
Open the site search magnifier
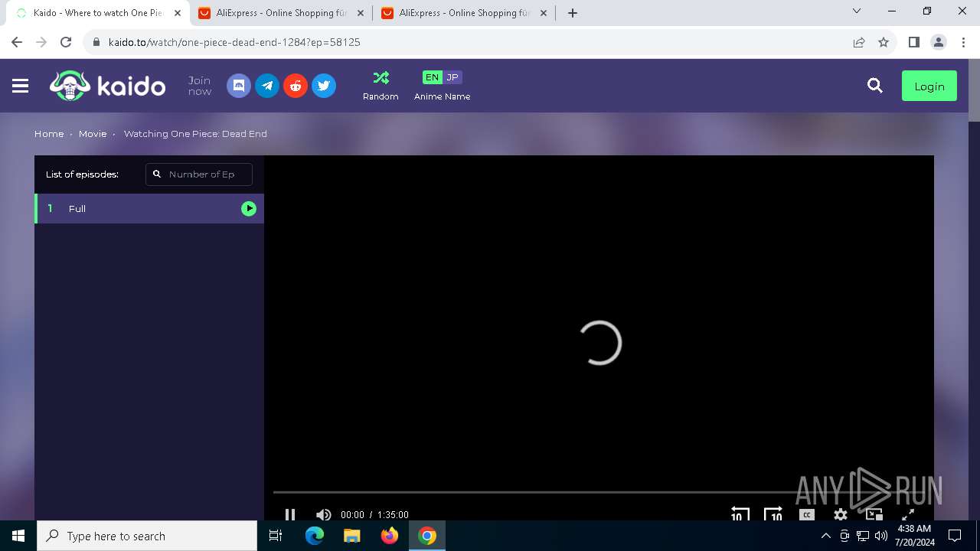pyautogui.click(x=875, y=86)
